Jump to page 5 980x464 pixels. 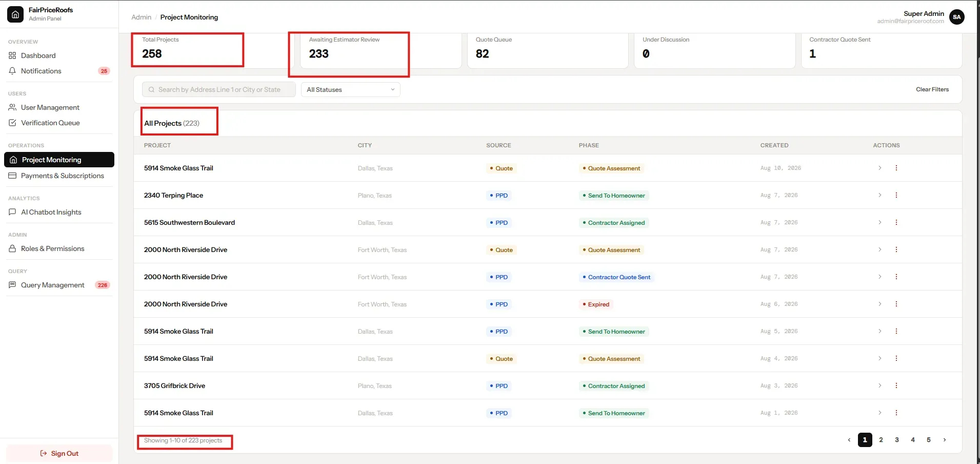click(x=929, y=440)
